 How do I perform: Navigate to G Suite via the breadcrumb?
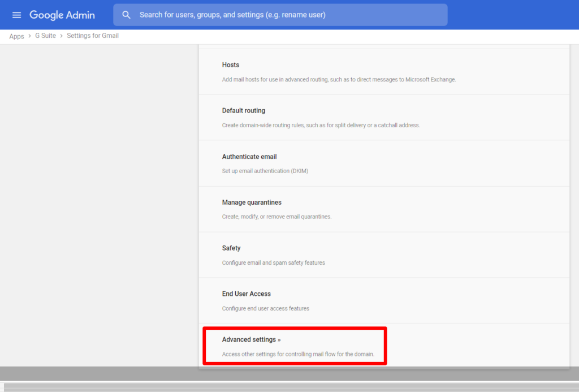[x=45, y=36]
